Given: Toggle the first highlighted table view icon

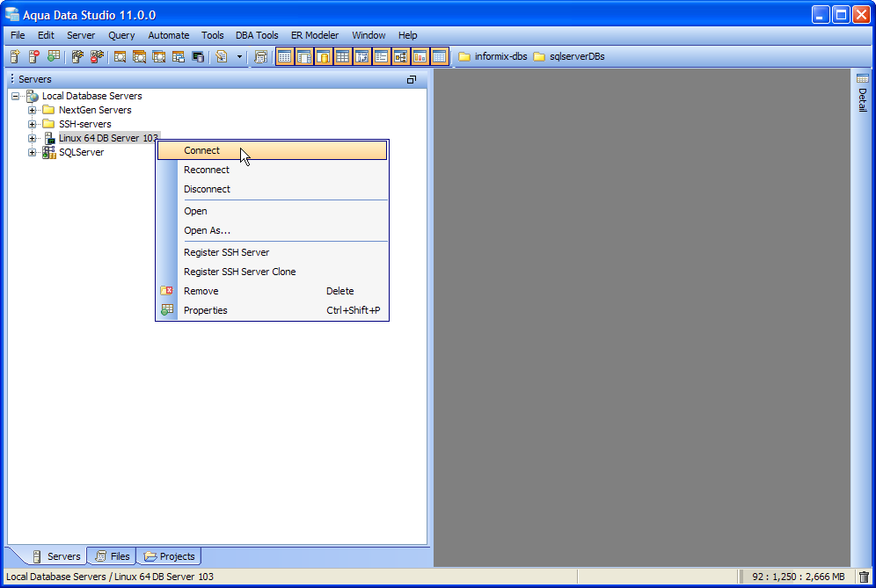Looking at the screenshot, I should [284, 56].
